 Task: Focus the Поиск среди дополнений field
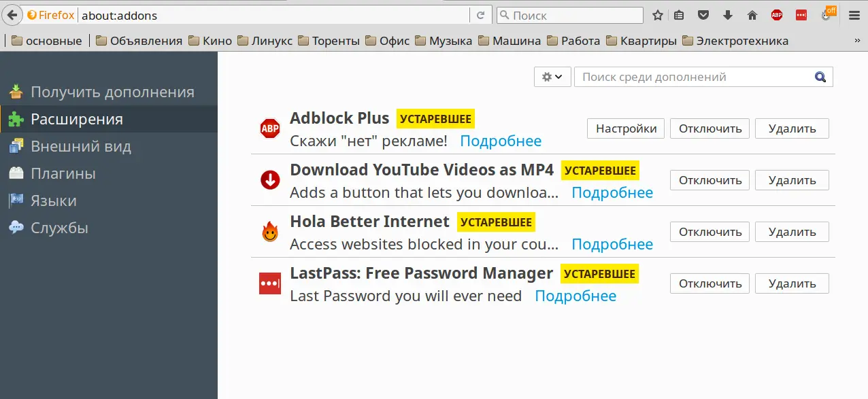point(694,77)
